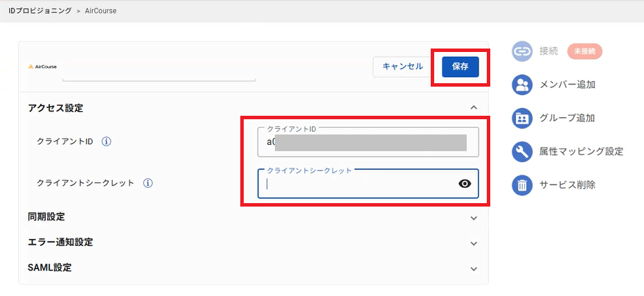The height and width of the screenshot is (296, 644).
Task: Click the キャンセル button
Action: tap(402, 67)
